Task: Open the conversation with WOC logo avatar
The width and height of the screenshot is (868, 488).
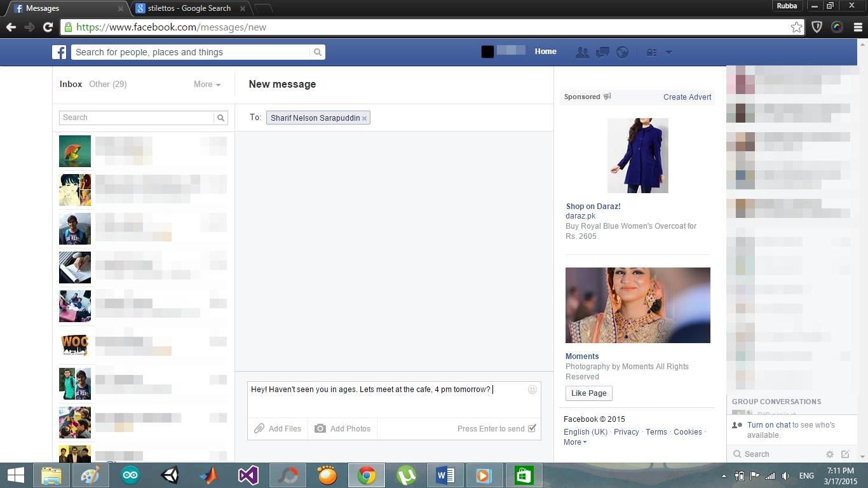Action: (x=75, y=344)
